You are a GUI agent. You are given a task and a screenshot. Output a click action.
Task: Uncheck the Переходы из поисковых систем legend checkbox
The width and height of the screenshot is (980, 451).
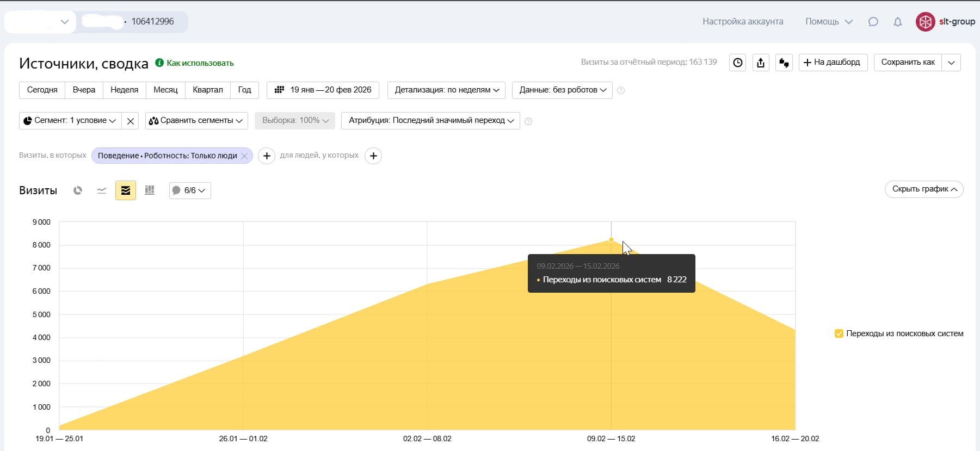(x=839, y=333)
